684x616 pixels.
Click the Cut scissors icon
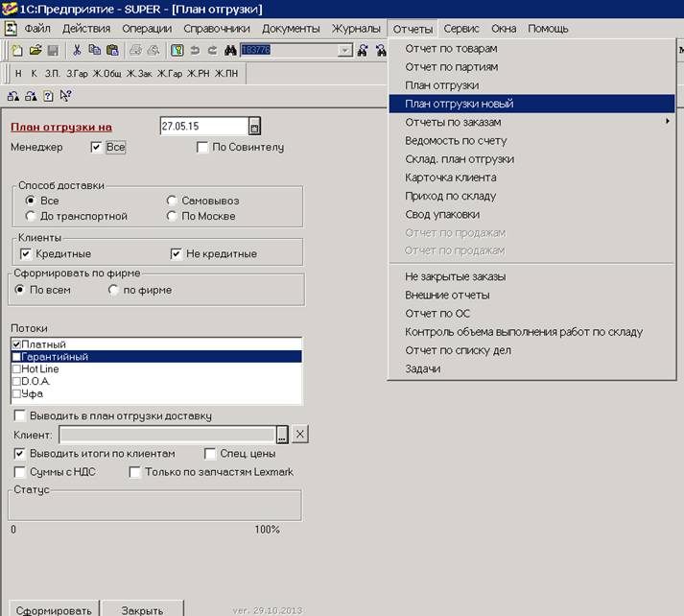coord(77,50)
